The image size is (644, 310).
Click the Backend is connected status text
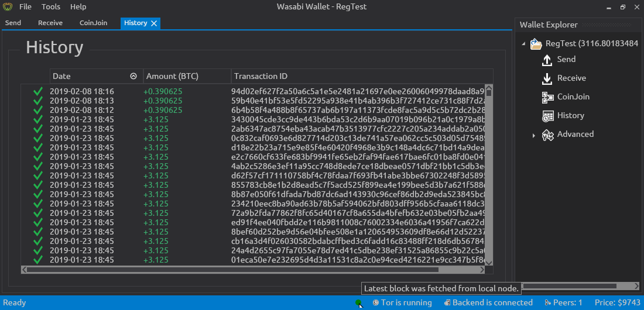click(x=492, y=303)
